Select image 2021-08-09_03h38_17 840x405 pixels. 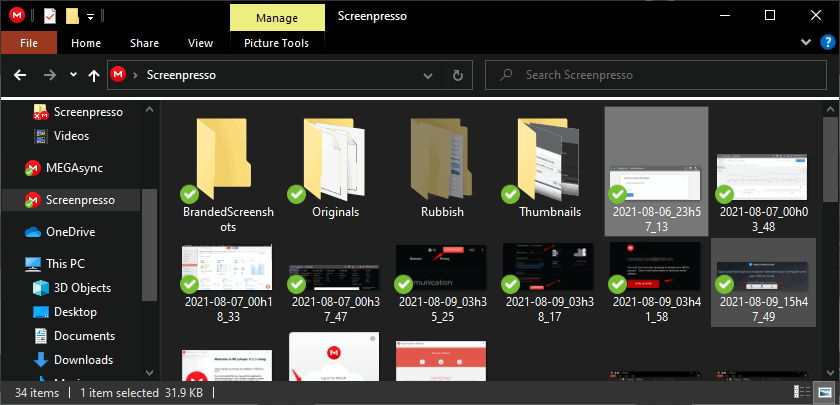pyautogui.click(x=549, y=283)
